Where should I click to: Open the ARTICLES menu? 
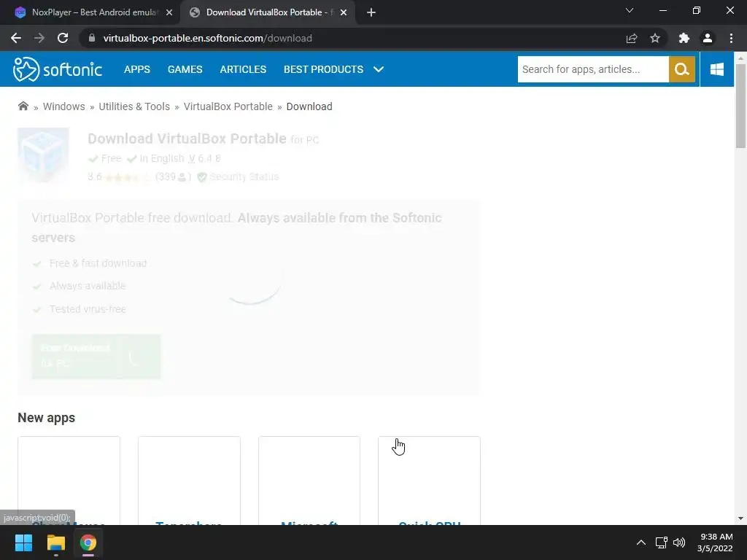(243, 69)
